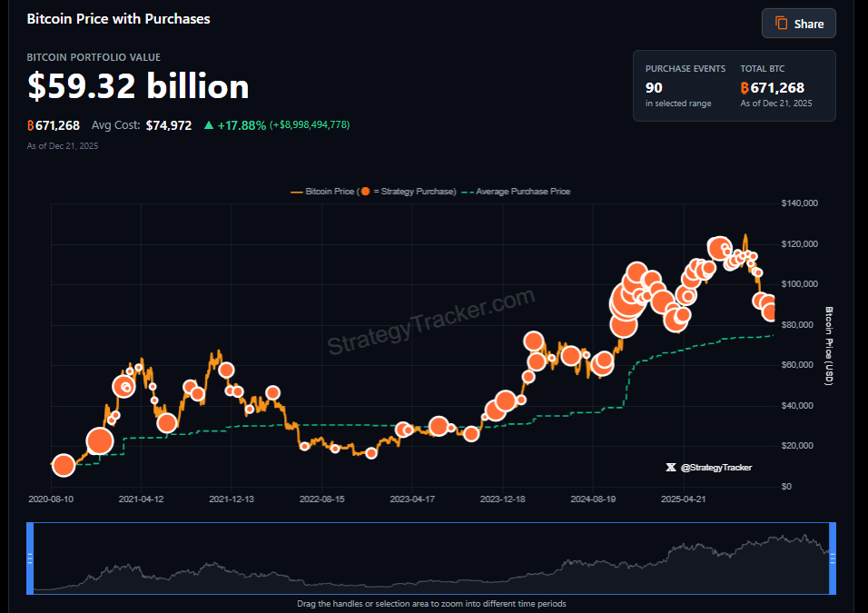
Task: Click the X logo beside @StrategyTracker
Action: click(x=671, y=468)
